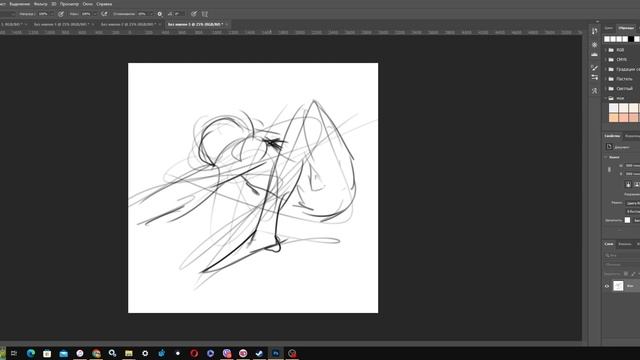Image resolution: width=640 pixels, height=360 pixels.
Task: Open the Opera browser taskbar icon
Action: pyautogui.click(x=194, y=353)
